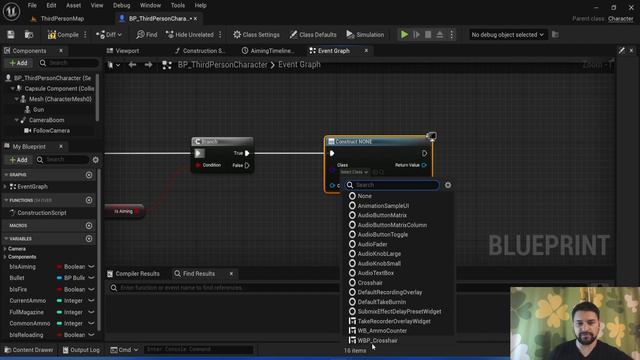Open the Debug menu

click(121, 5)
